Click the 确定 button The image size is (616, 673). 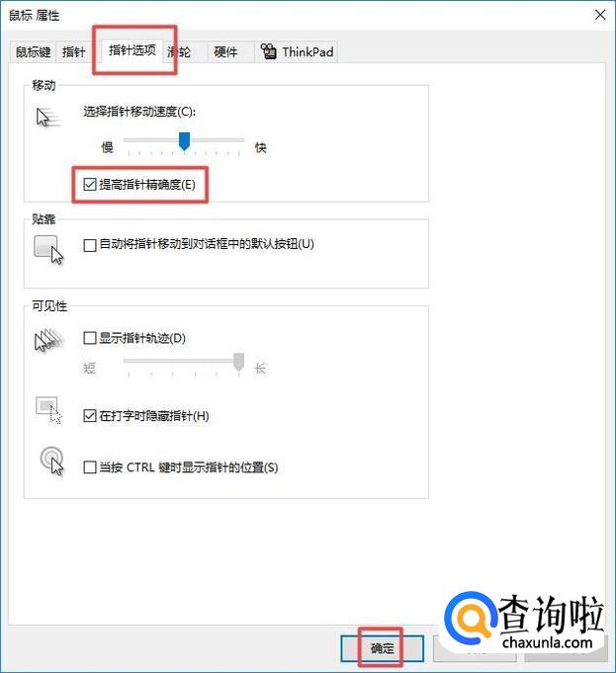pos(383,647)
